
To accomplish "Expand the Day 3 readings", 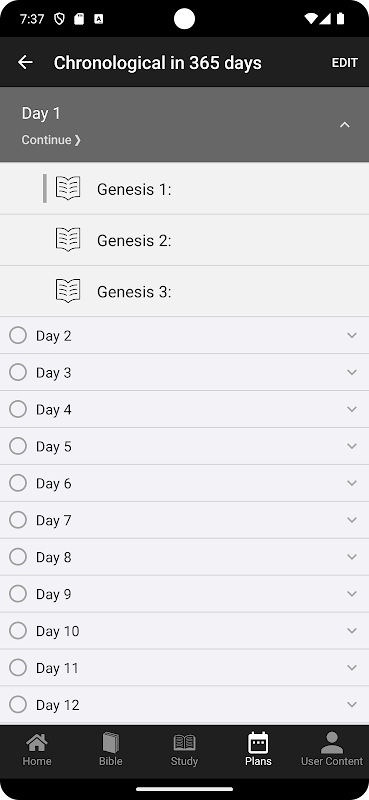I will (x=352, y=372).
